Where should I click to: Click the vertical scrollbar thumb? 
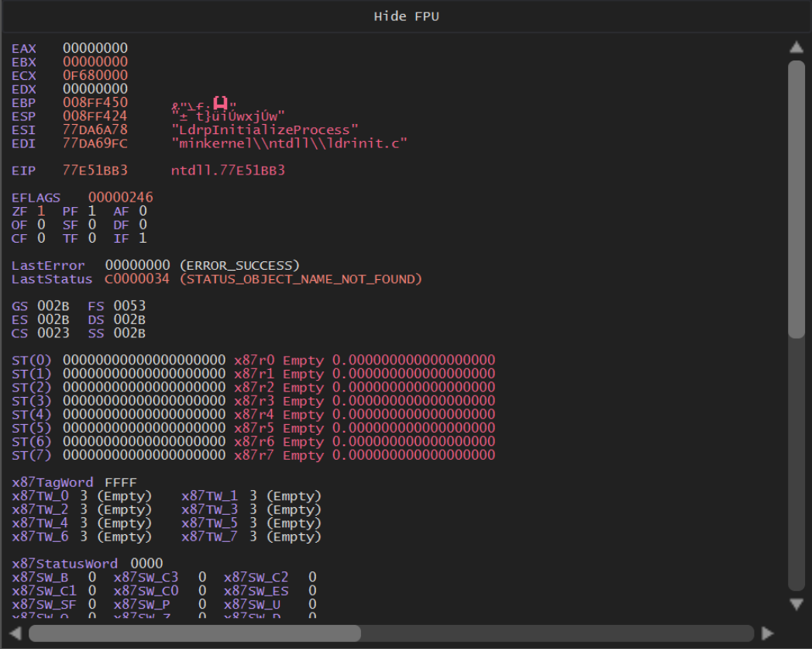(797, 199)
